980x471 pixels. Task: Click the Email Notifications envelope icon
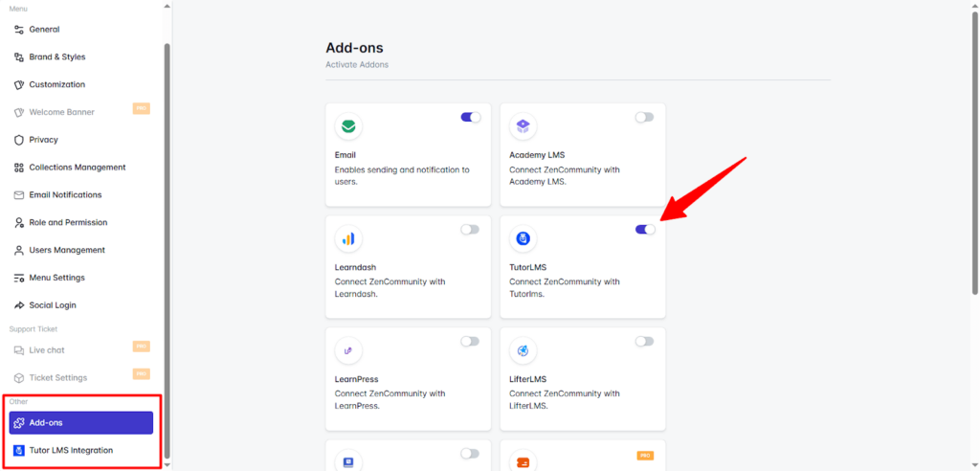[x=19, y=195]
